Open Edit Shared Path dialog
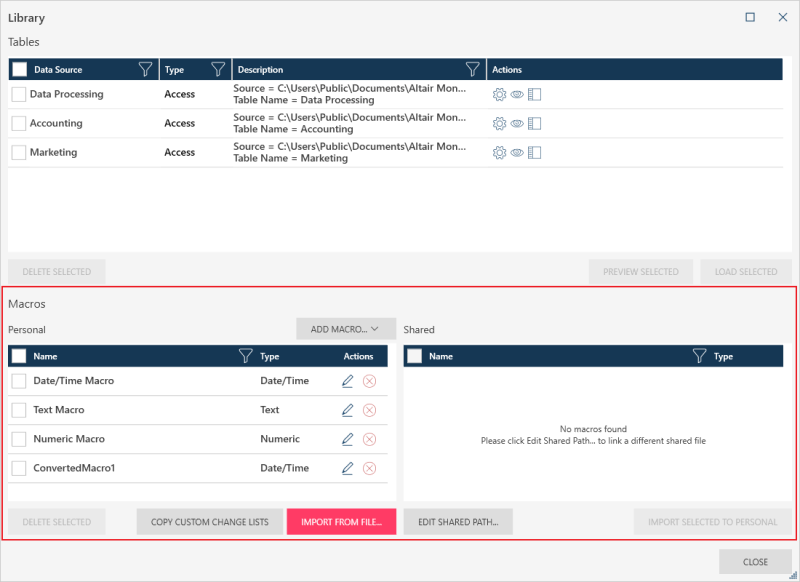The height and width of the screenshot is (582, 800). 458,522
